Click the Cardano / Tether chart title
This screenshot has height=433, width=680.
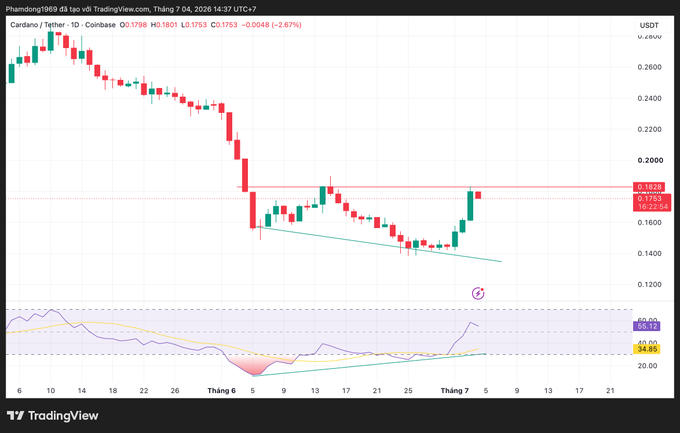(63, 25)
